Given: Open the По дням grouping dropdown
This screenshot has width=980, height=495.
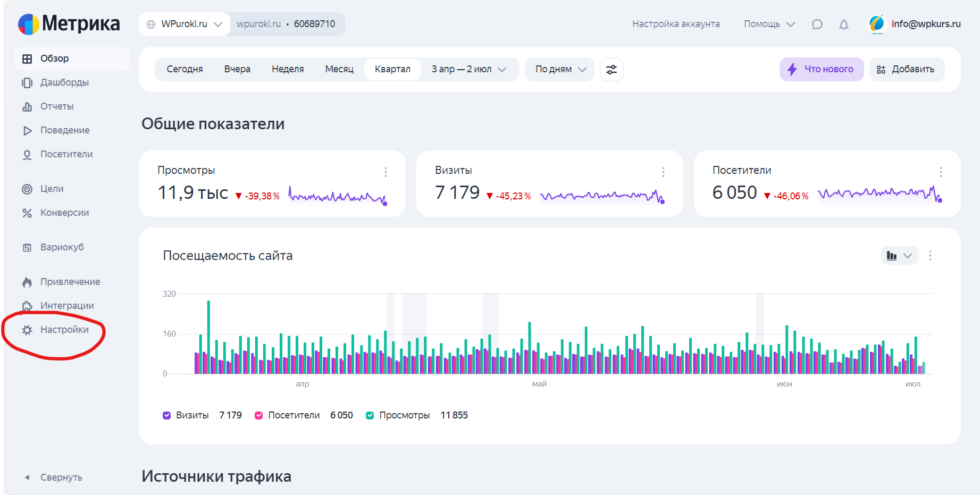Looking at the screenshot, I should 559,69.
